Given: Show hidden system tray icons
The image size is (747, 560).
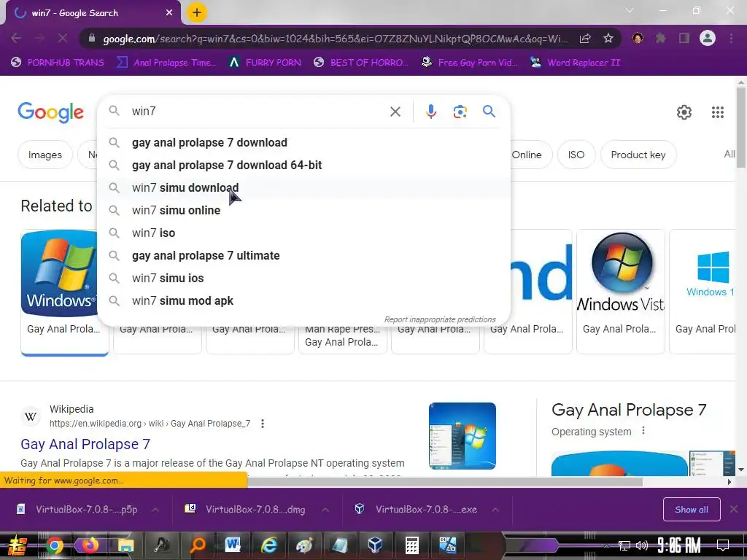Looking at the screenshot, I should 606,545.
